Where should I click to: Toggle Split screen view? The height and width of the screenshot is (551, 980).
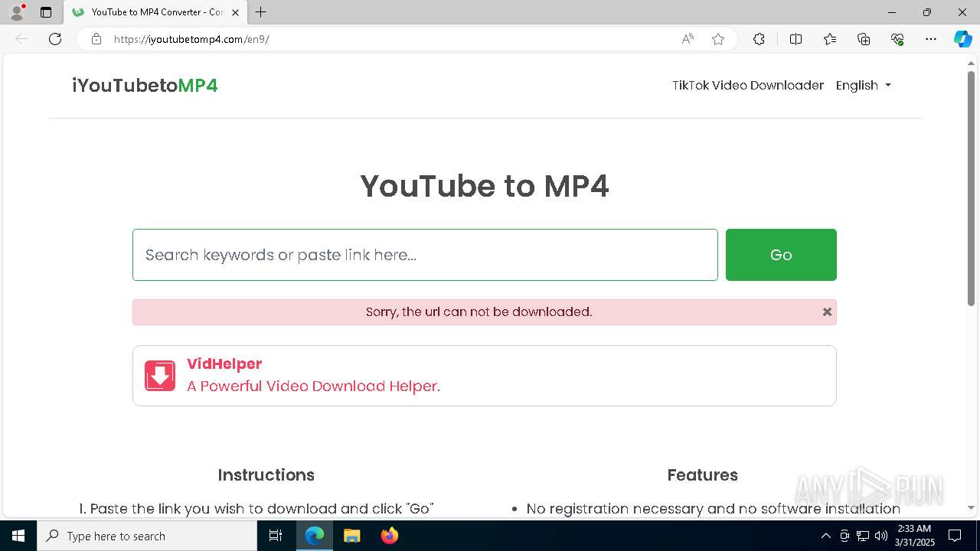(795, 39)
